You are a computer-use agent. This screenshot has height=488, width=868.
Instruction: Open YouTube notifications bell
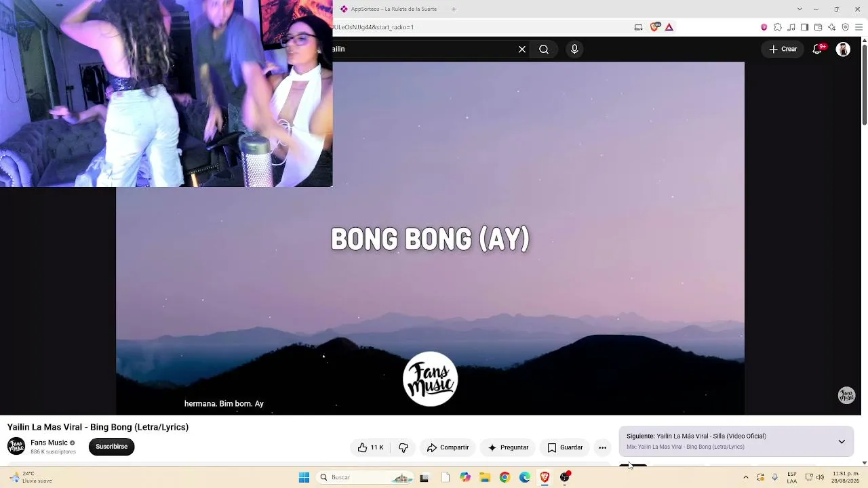coord(818,49)
